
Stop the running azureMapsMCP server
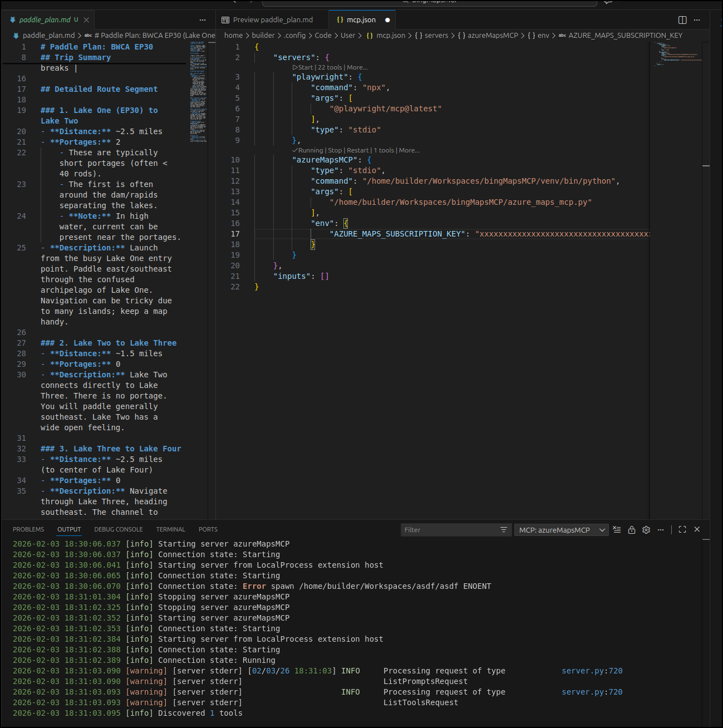(x=335, y=150)
